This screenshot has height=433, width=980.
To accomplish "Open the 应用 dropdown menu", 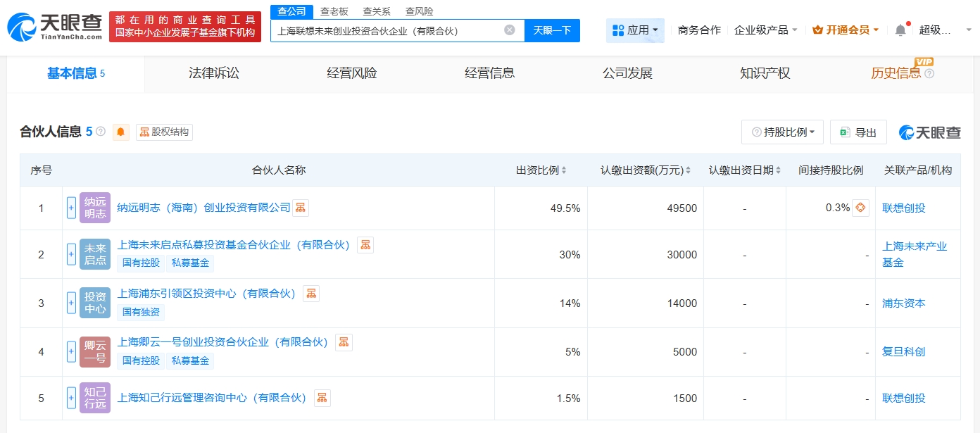I will [635, 30].
